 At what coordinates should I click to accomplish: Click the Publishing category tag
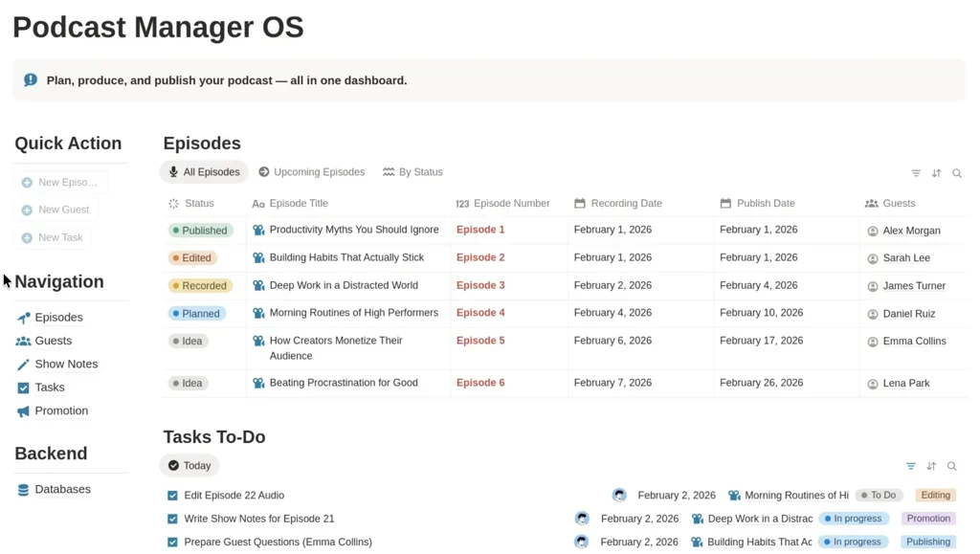(x=928, y=542)
